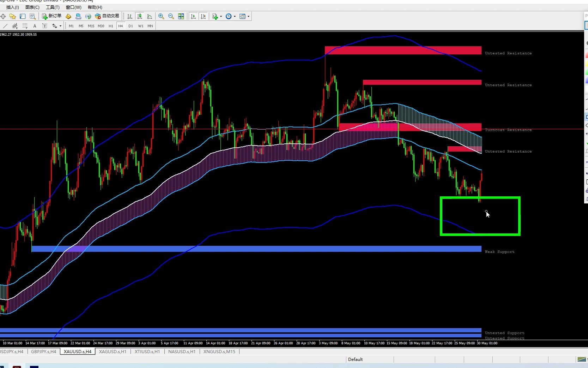588x368 pixels.
Task: Click the add Indicators list icon
Action: [215, 16]
